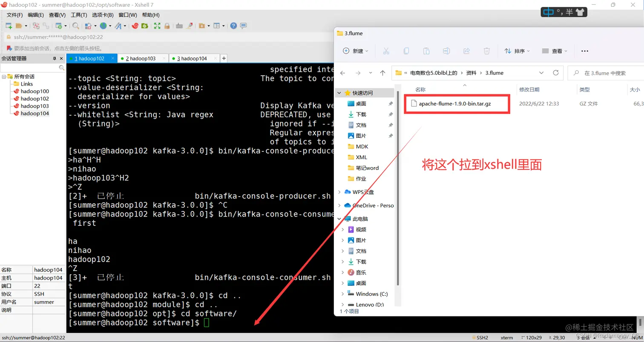The image size is (644, 342).
Task: Click the color scheme icon in toolbar
Action: [x=88, y=26]
